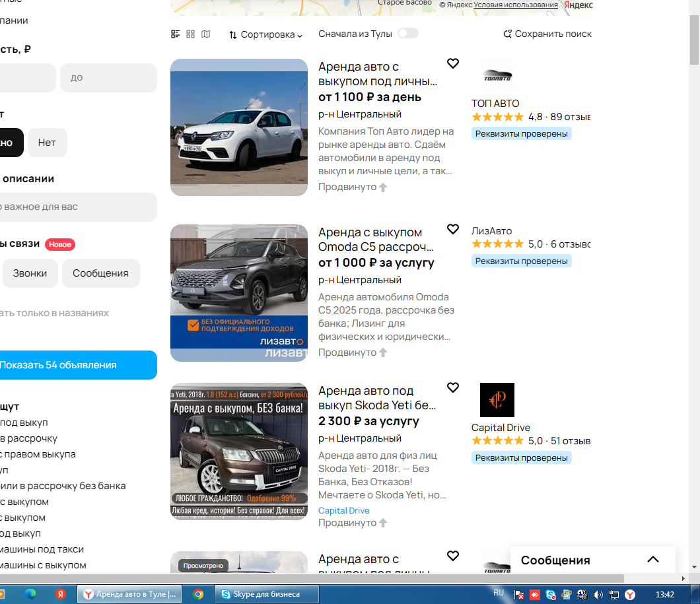Click the Capital Drive logo icon
The width and height of the screenshot is (700, 604).
point(497,399)
